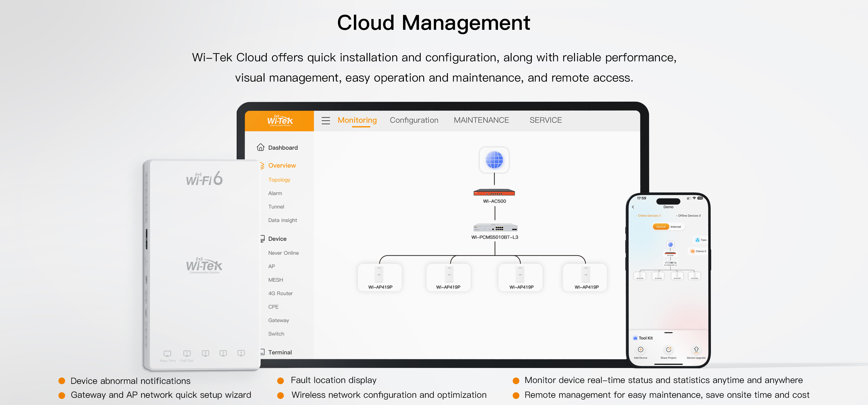868x405 pixels.
Task: Click the internet globe node in topology
Action: point(494,160)
